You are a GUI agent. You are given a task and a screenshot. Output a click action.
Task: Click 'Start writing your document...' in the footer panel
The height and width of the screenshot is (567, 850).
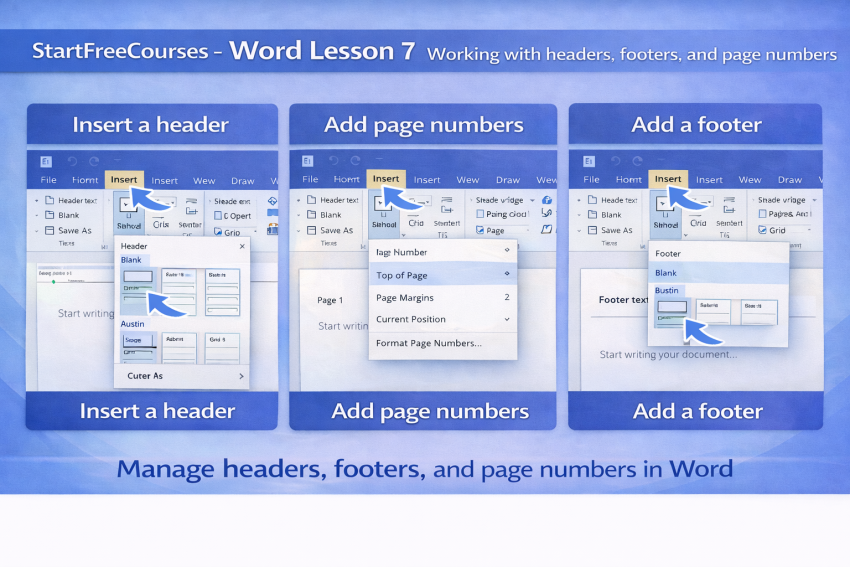tap(668, 355)
